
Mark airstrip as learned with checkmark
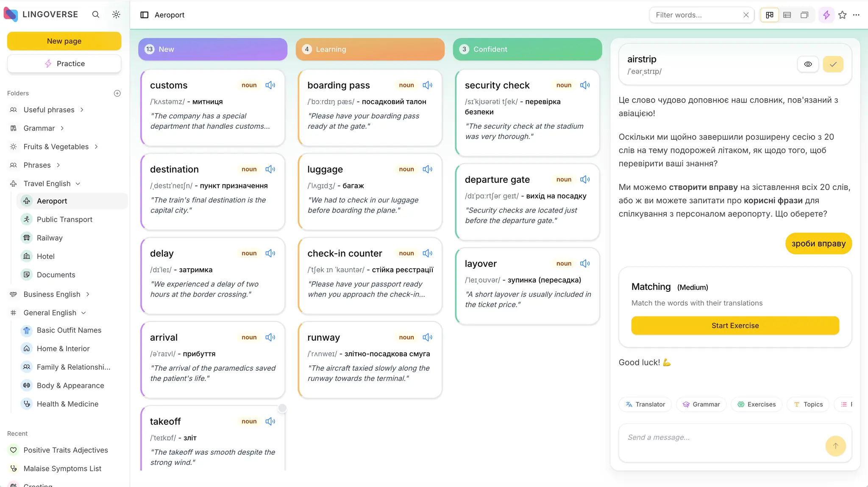pyautogui.click(x=833, y=64)
